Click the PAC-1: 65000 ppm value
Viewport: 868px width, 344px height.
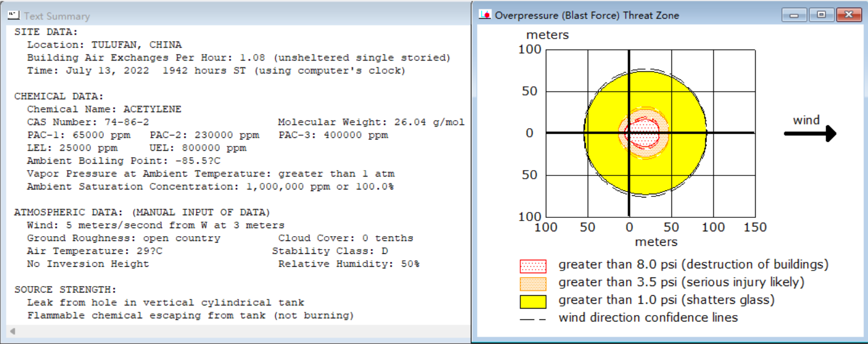coord(78,135)
